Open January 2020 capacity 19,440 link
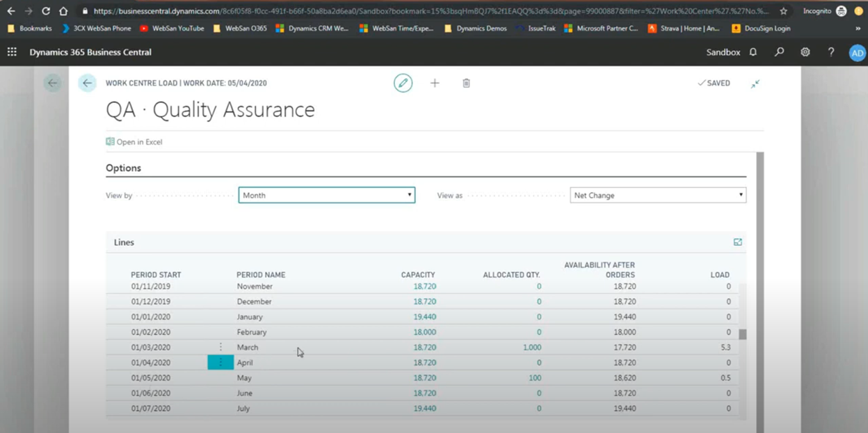This screenshot has width=868, height=433. (425, 317)
